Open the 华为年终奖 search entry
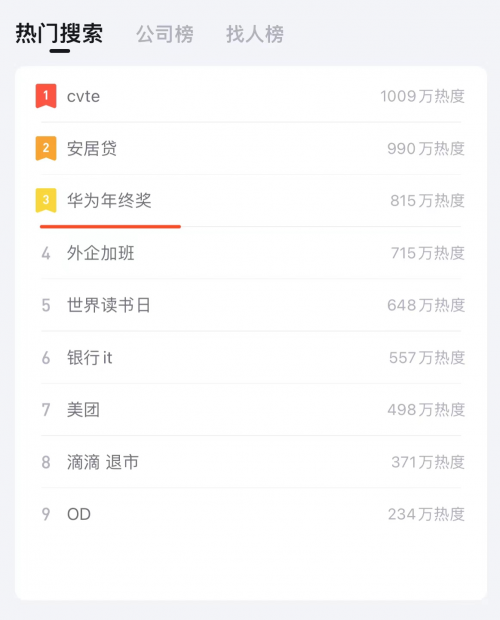 coord(251,200)
